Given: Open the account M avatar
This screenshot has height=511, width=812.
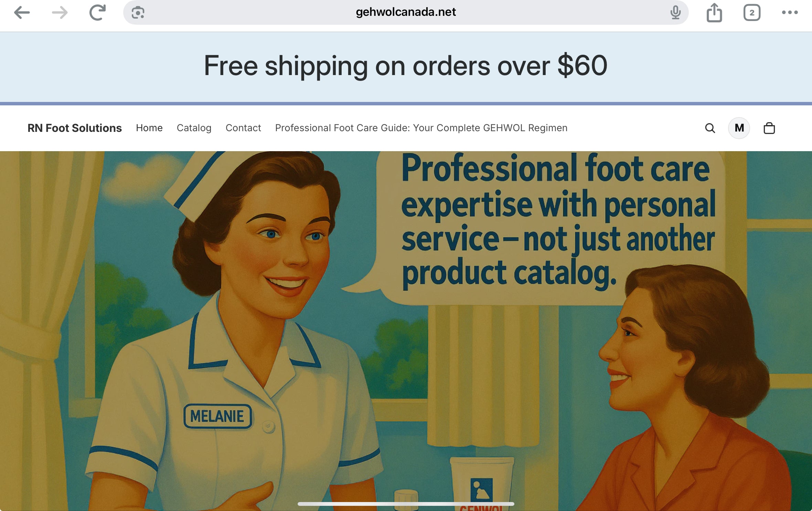Looking at the screenshot, I should tap(739, 128).
